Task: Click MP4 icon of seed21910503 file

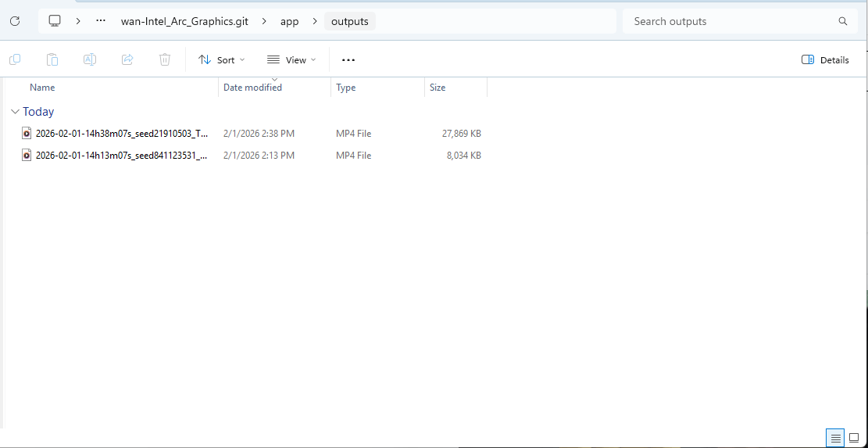Action: click(27, 134)
